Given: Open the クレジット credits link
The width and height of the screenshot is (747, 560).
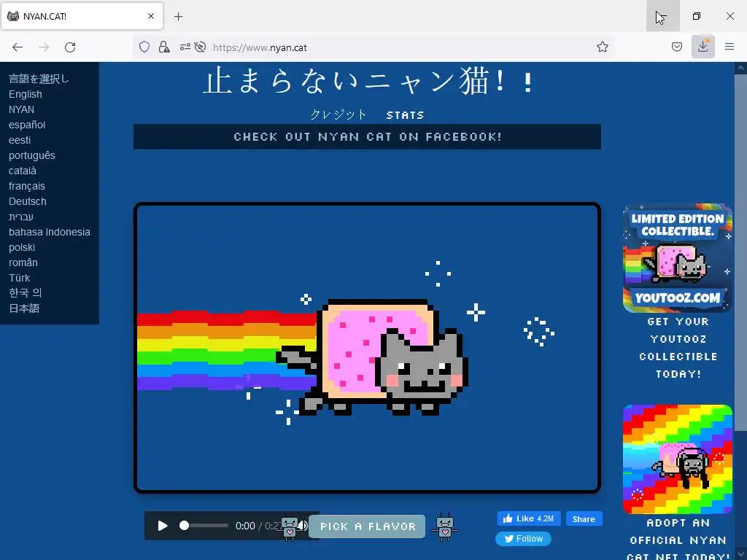Looking at the screenshot, I should pyautogui.click(x=338, y=114).
